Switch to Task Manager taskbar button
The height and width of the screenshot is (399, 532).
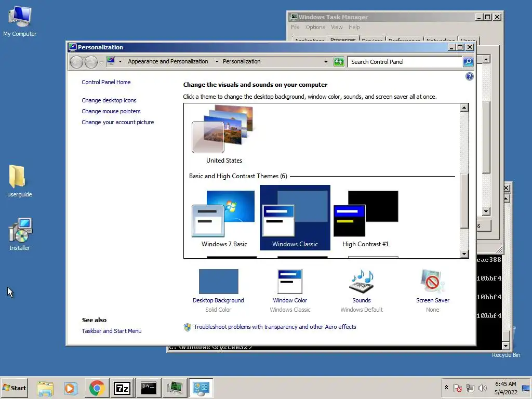point(175,388)
